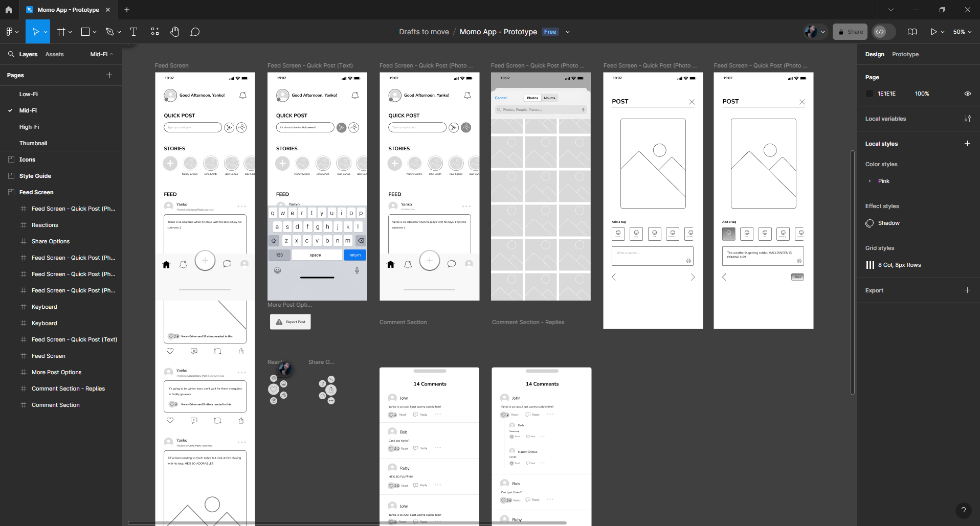Screen dimensions: 980x526
Task: Select the Pen tool
Action: click(109, 32)
